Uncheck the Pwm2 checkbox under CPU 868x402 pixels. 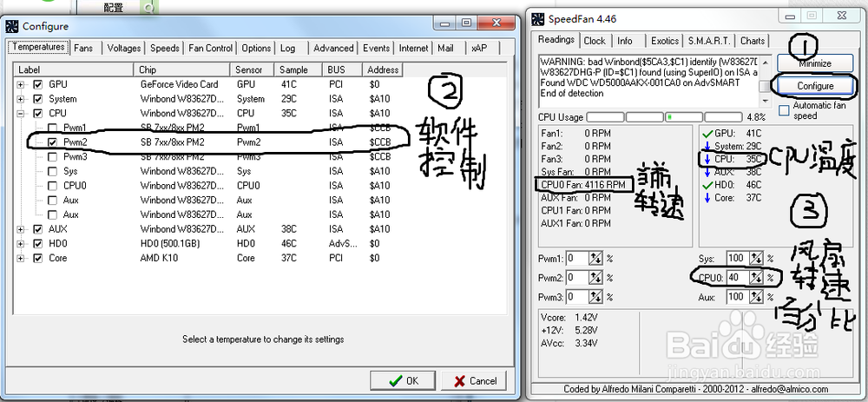pyautogui.click(x=52, y=142)
